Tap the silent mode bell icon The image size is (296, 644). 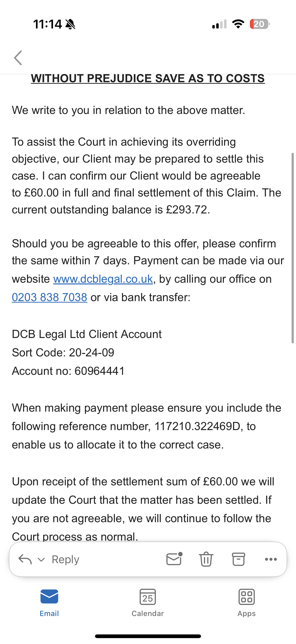coord(70,24)
